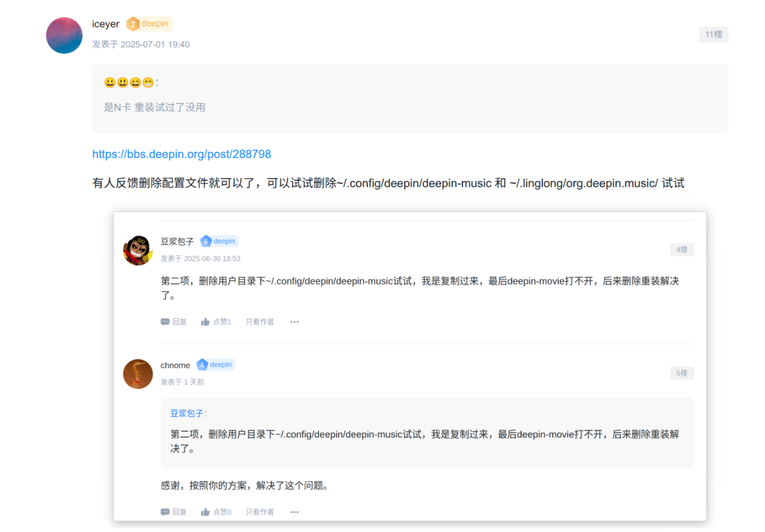
Task: Click the 5楼 floor label
Action: [x=682, y=373]
